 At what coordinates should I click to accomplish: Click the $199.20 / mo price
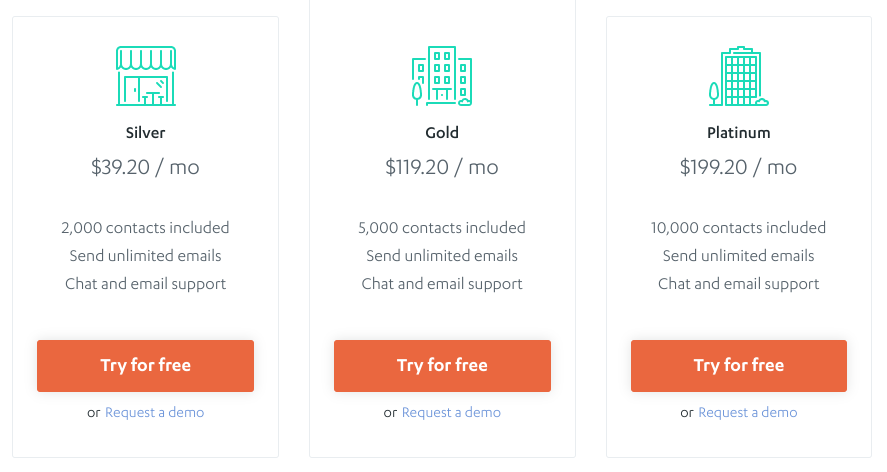(x=739, y=168)
